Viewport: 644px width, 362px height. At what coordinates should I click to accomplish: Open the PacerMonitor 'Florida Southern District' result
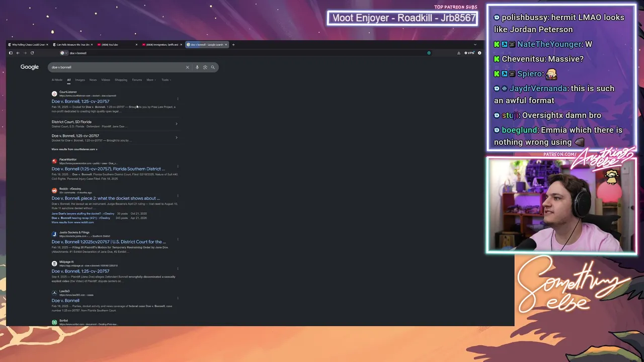click(x=108, y=169)
